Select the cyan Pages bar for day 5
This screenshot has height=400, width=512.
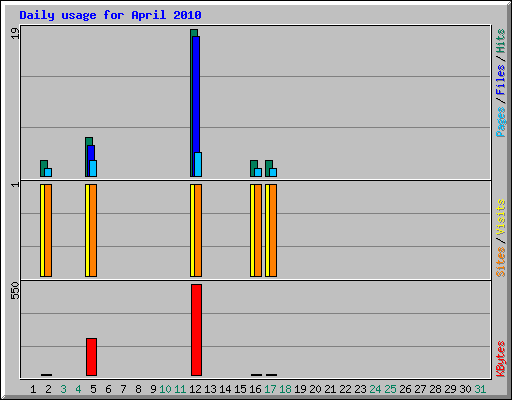(x=93, y=168)
